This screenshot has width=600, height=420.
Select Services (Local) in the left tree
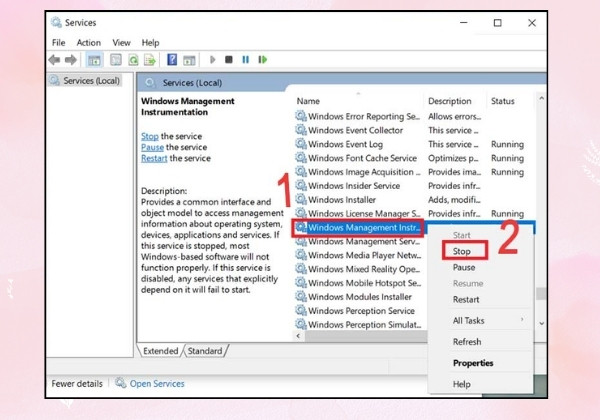tap(85, 81)
